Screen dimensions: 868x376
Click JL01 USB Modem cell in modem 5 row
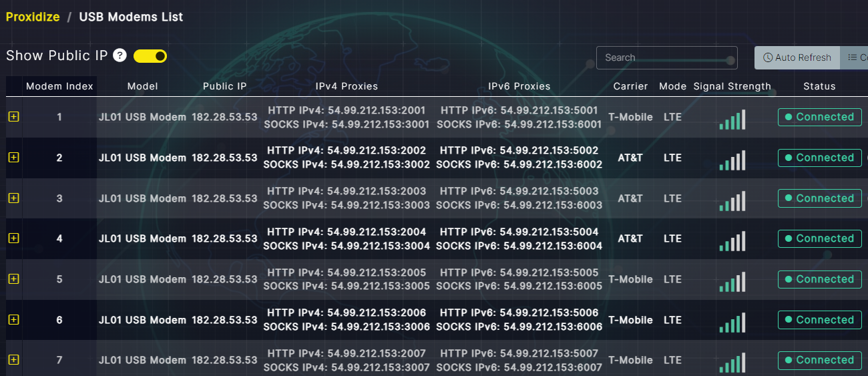tap(142, 279)
